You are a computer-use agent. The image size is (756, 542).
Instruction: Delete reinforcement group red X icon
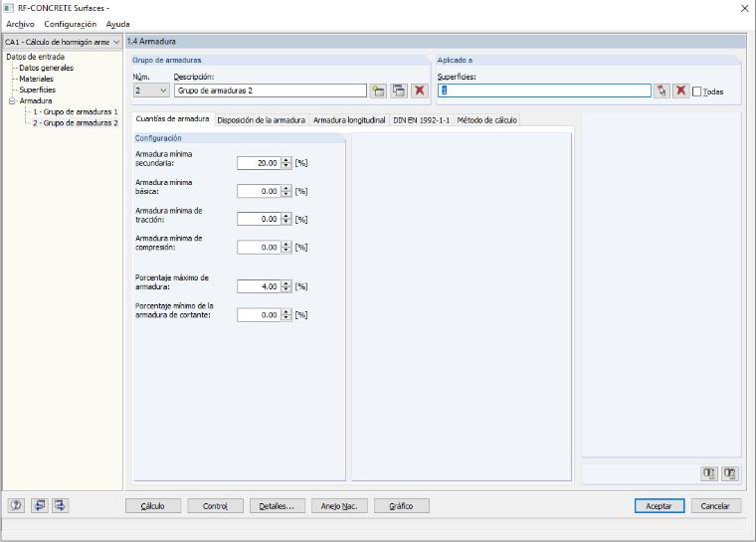[420, 90]
